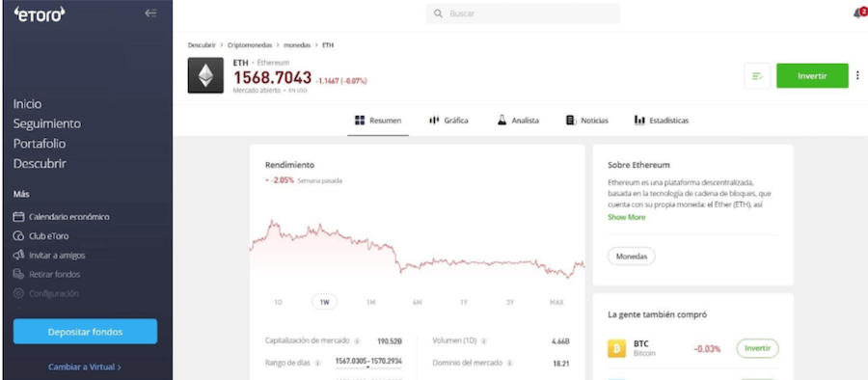Select the 3Y chart range
Screen dimensions: 868x380
[x=510, y=303]
